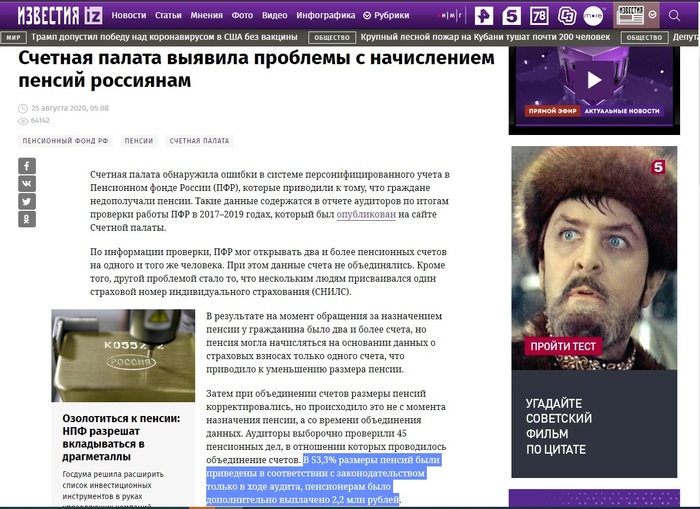
Task: Open the gold bar related-article image
Action: click(123, 355)
